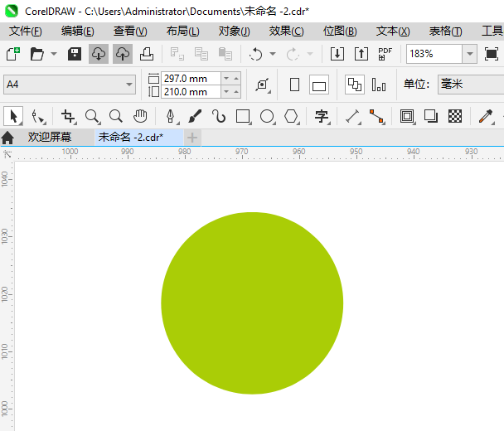Click the Import icon
The image size is (504, 431).
pos(337,54)
